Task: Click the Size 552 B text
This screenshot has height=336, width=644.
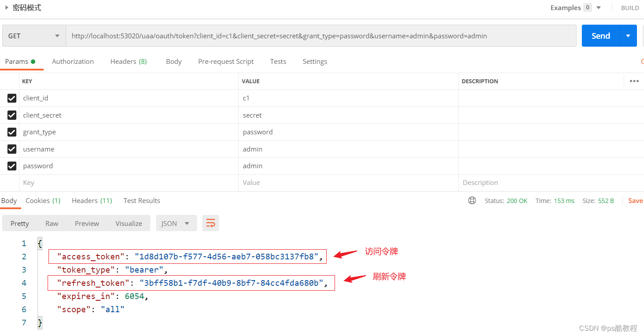Action: pyautogui.click(x=598, y=201)
